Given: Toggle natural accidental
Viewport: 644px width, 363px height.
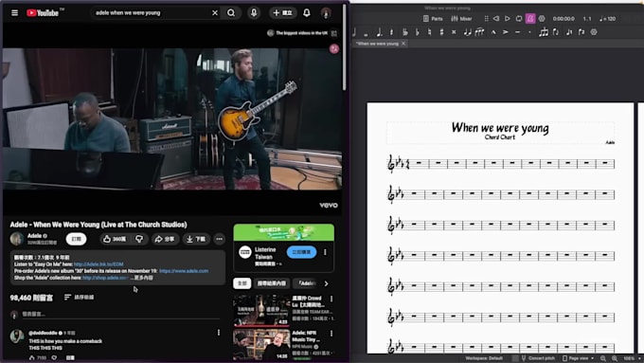Looking at the screenshot, I should [x=430, y=32].
